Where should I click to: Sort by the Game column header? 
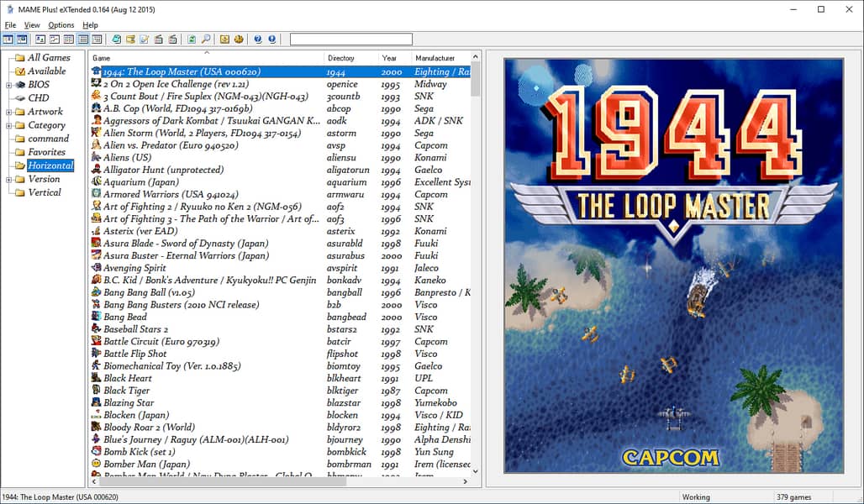[x=207, y=58]
